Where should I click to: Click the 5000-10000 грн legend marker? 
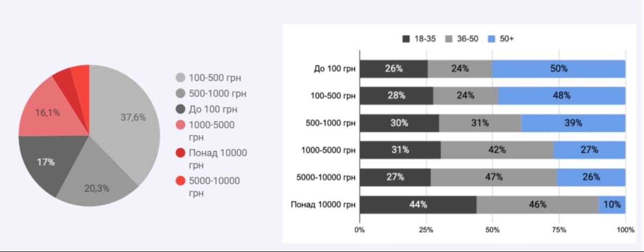[x=181, y=181]
